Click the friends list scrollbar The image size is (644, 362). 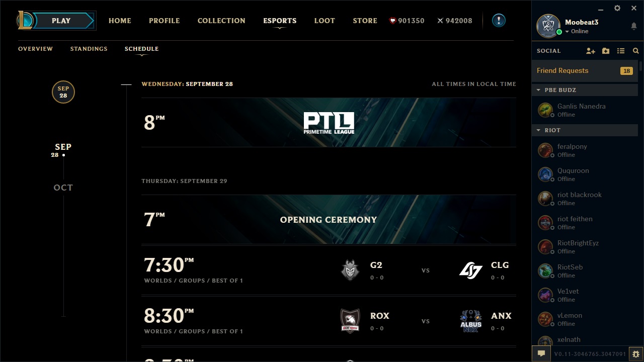pos(641,66)
